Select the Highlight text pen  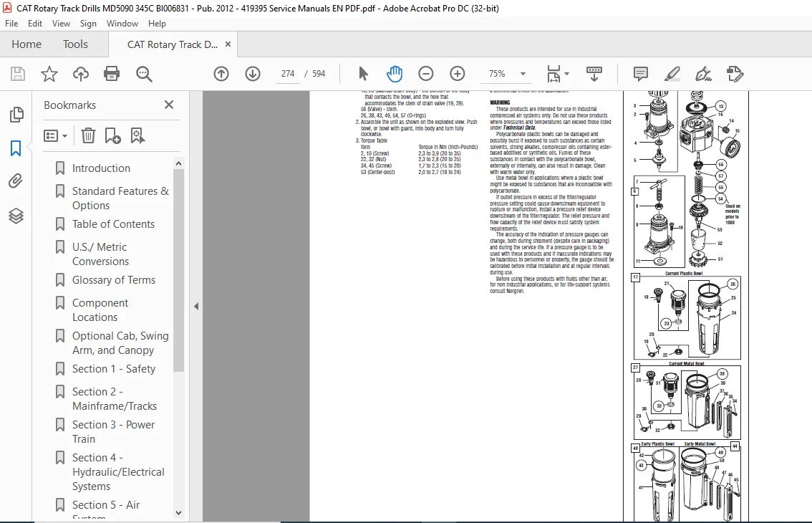pos(672,74)
